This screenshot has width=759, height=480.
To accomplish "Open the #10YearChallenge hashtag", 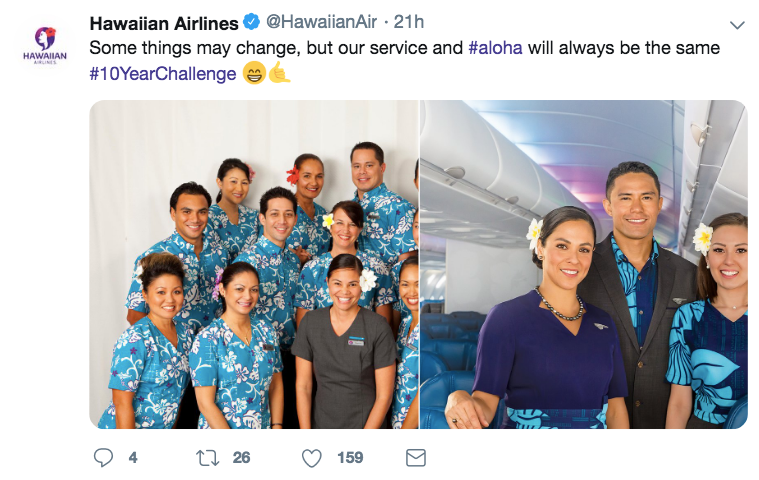I will tap(163, 74).
